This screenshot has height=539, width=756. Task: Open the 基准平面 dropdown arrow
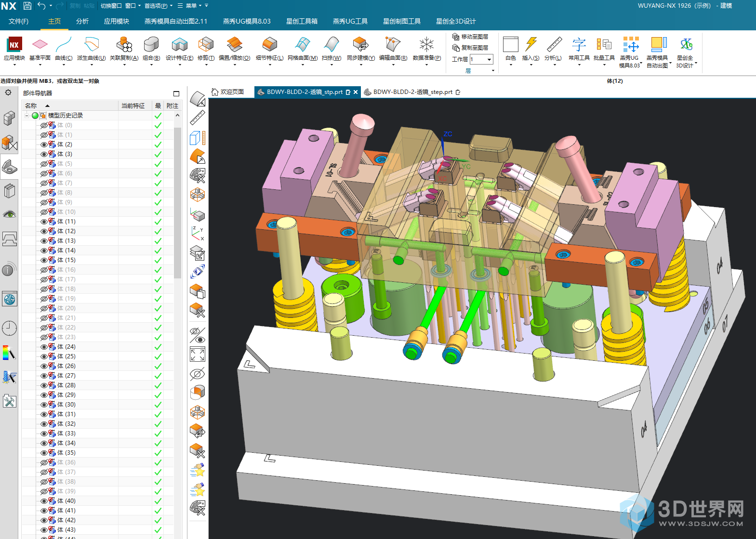pyautogui.click(x=40, y=65)
